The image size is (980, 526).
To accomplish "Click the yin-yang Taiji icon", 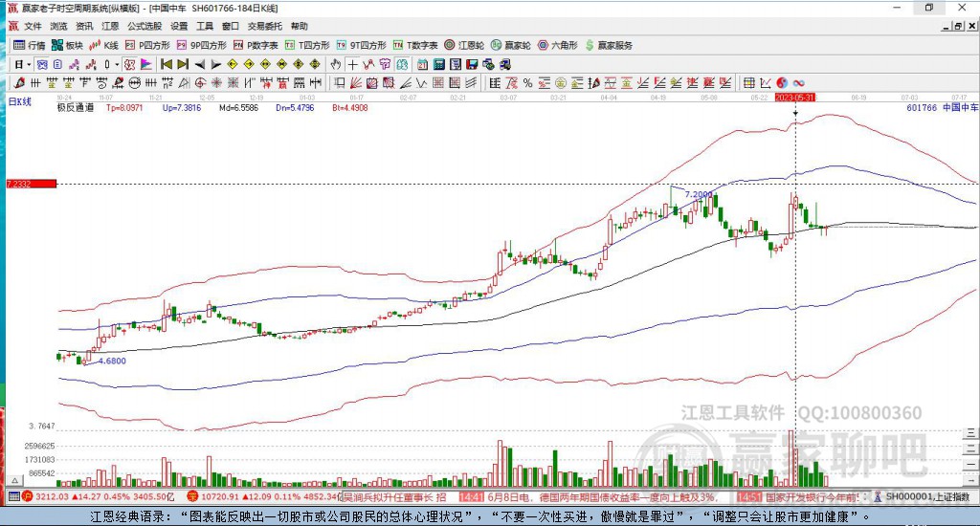I will coord(783,82).
